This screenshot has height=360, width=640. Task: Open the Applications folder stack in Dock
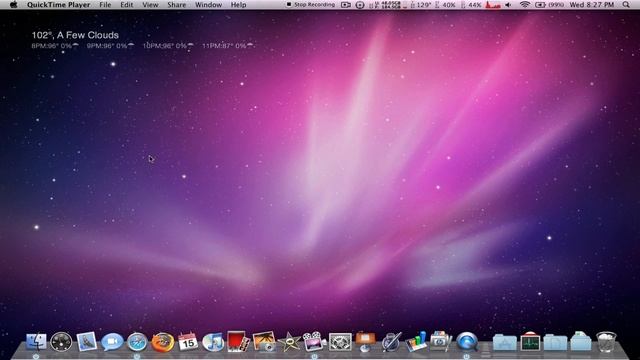(x=504, y=342)
